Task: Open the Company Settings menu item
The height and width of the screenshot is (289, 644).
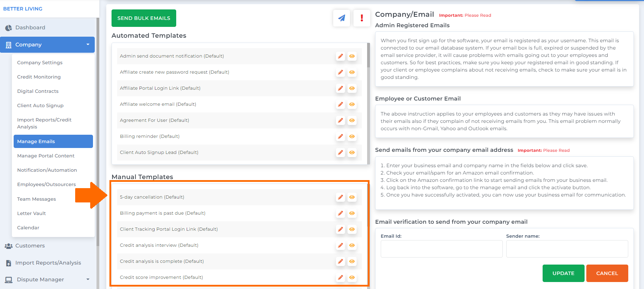Action: pyautogui.click(x=40, y=63)
